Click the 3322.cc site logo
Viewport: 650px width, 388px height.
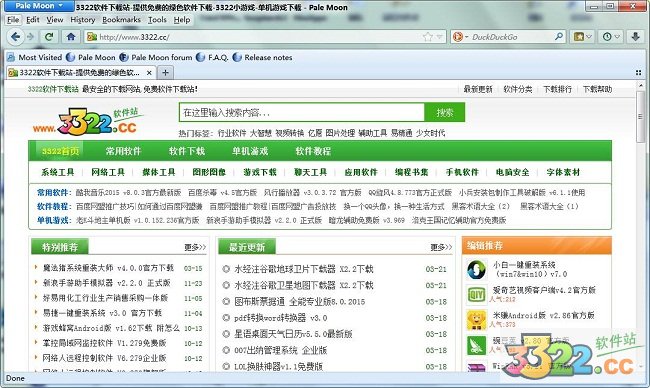[x=88, y=121]
